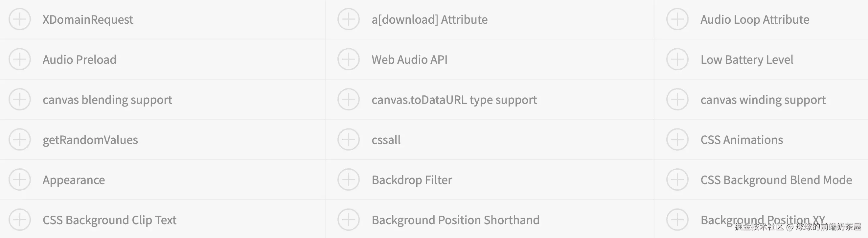This screenshot has width=868, height=238.
Task: Click the Backdrop Filter label
Action: tap(412, 180)
